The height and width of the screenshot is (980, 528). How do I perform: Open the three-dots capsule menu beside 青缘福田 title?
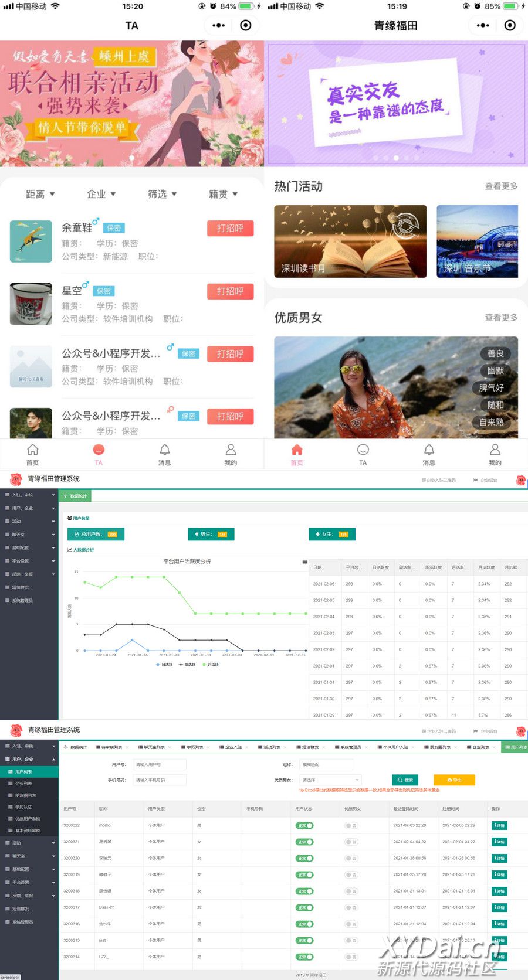[x=483, y=25]
